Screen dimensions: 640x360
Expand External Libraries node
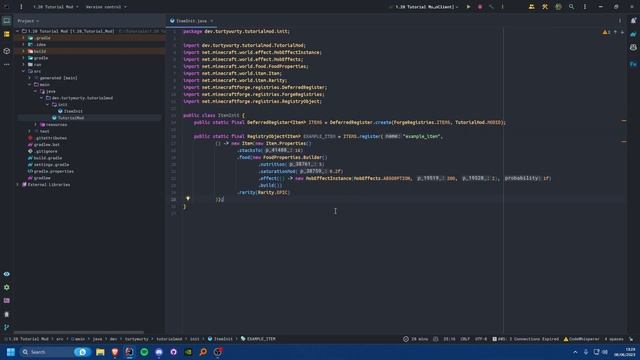[x=18, y=184]
